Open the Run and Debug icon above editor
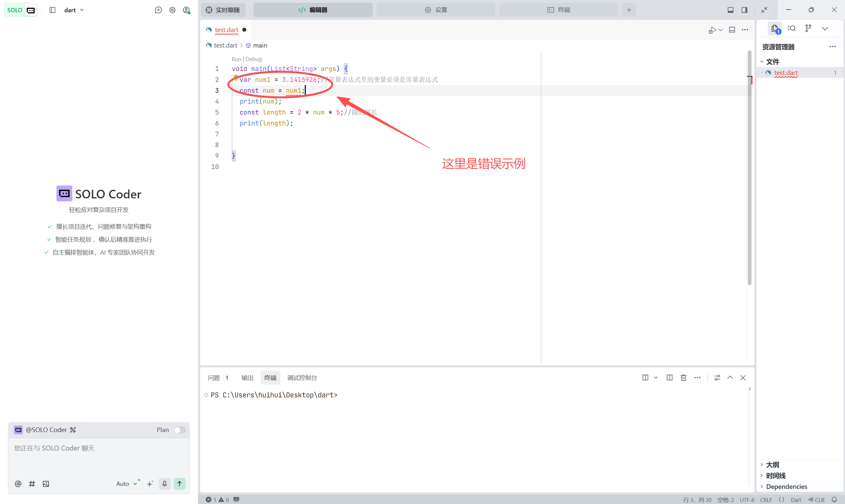 click(x=712, y=30)
